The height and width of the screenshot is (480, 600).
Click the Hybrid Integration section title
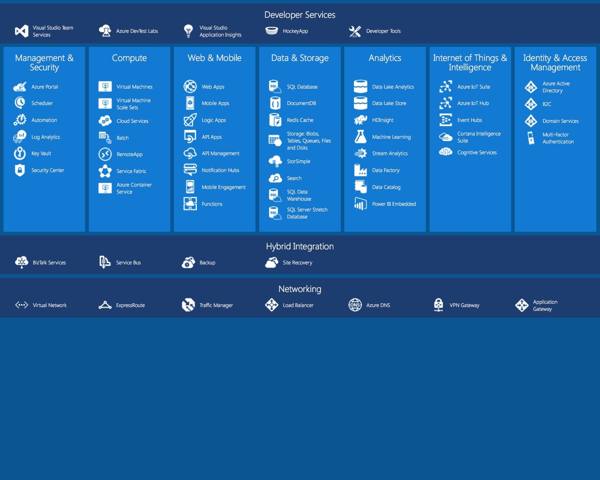(x=300, y=246)
